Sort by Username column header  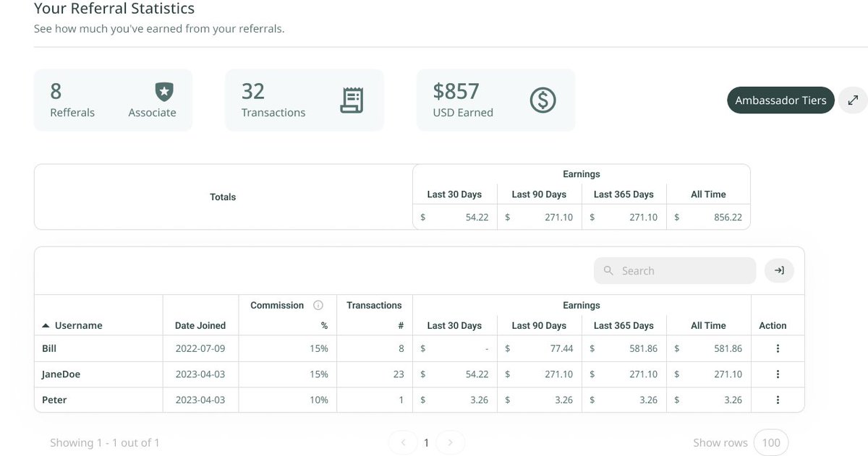pos(78,326)
